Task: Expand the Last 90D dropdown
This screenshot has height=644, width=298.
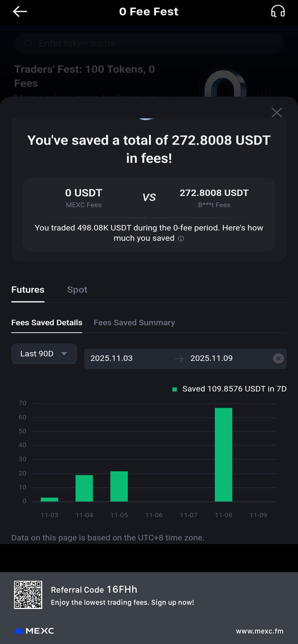Action: (44, 354)
